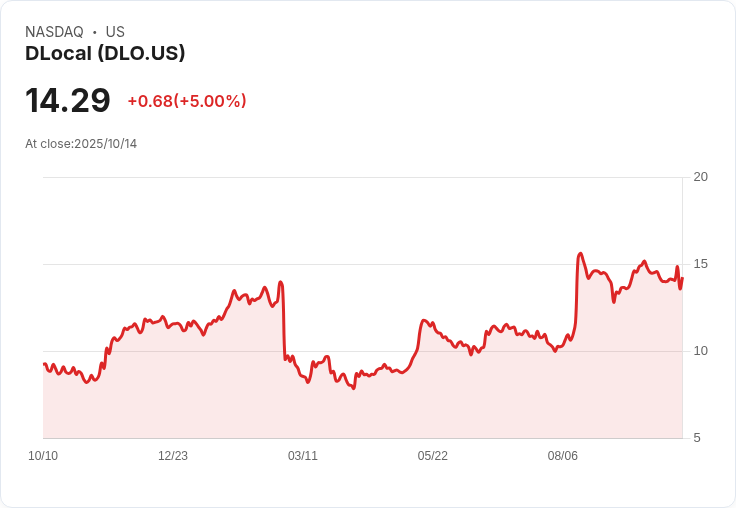
Task: Click the 15 price axis label
Action: [x=701, y=264]
